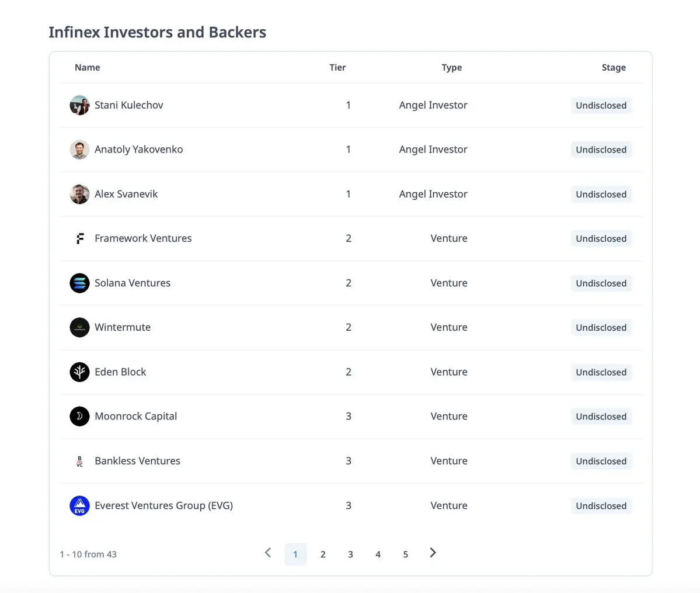The image size is (700, 593).
Task: Click tier value 1 in Stani Kulechov row
Action: tap(348, 105)
